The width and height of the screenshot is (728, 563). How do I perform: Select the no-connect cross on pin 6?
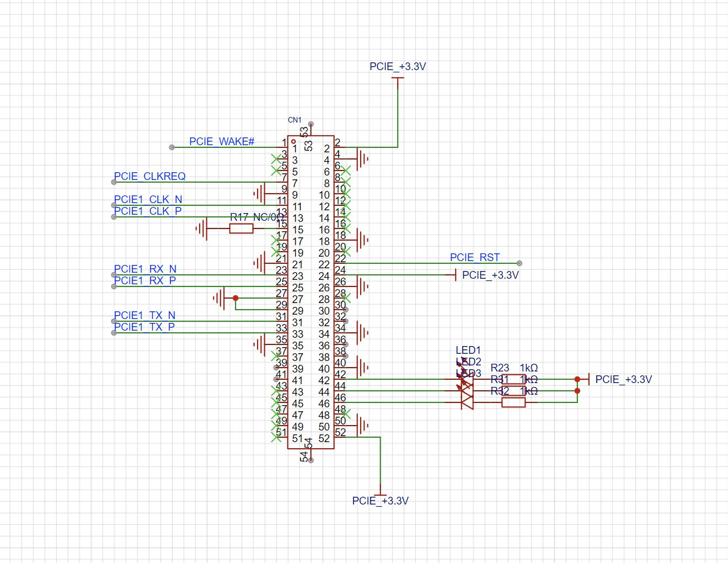pos(346,171)
